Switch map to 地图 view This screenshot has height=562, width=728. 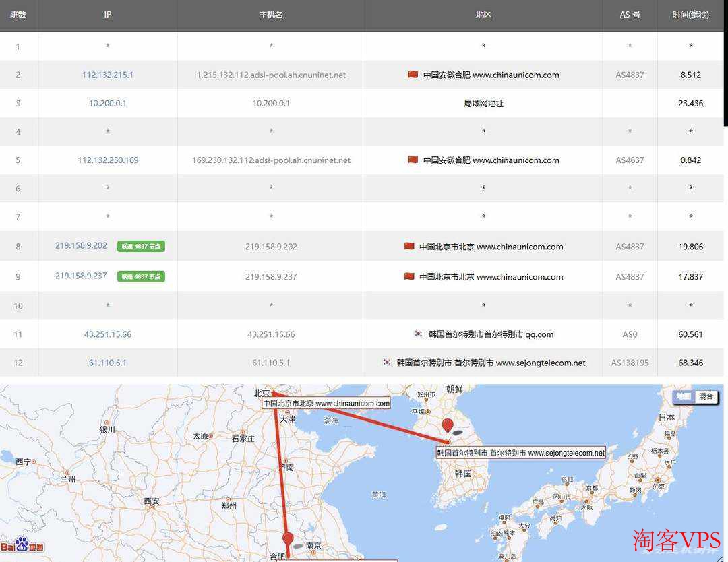click(684, 396)
